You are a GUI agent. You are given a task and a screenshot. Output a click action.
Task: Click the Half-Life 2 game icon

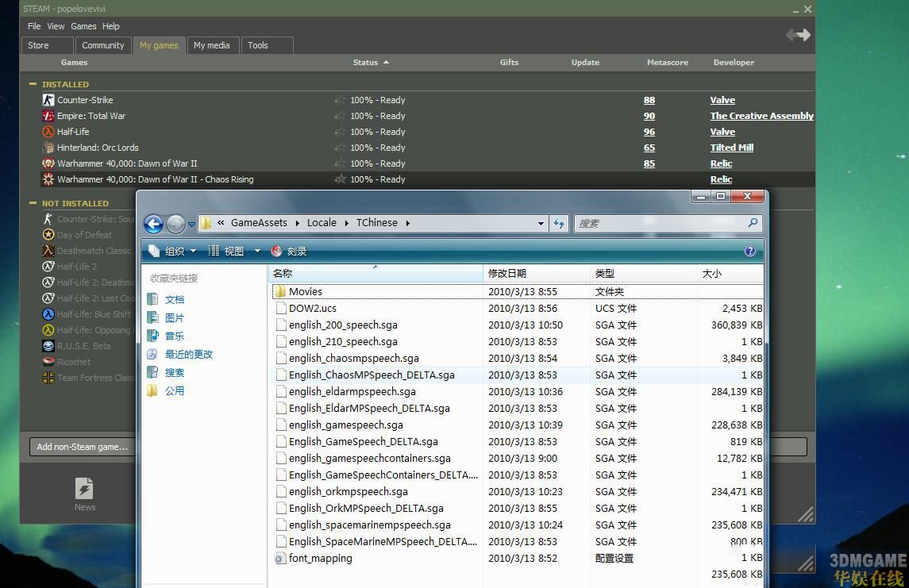48,267
